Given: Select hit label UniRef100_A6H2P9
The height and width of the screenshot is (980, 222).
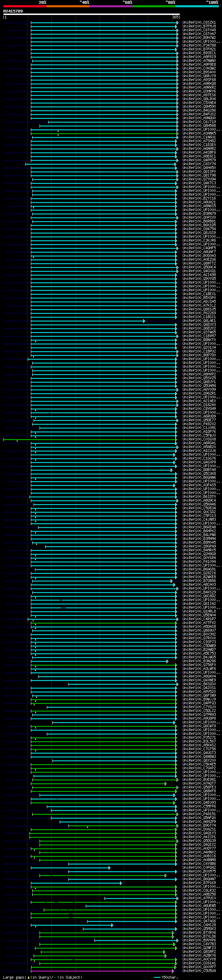Looking at the screenshot, I should click(x=199, y=821).
